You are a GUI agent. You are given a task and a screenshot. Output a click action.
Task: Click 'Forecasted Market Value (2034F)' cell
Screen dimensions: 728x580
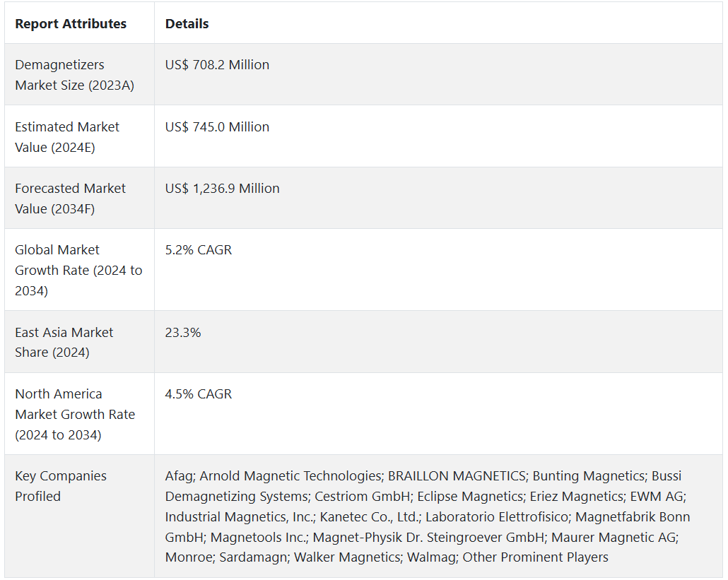pos(79,198)
